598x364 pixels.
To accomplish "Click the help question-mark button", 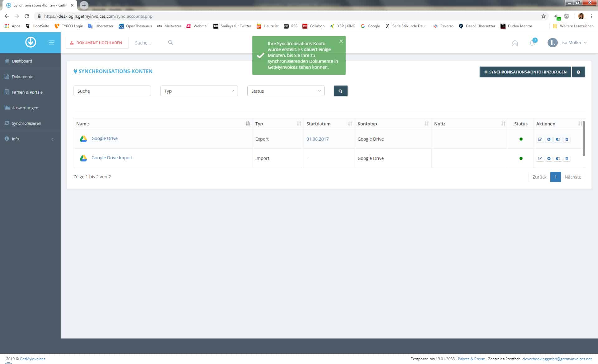I will (578, 72).
